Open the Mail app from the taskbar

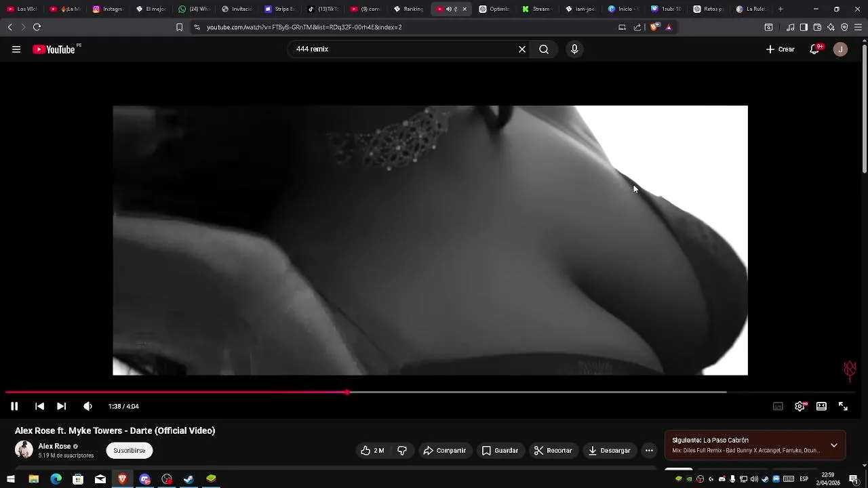point(100,479)
